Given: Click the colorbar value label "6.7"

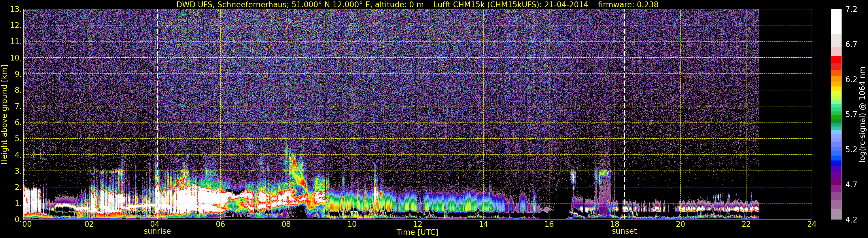Looking at the screenshot, I should point(851,44).
